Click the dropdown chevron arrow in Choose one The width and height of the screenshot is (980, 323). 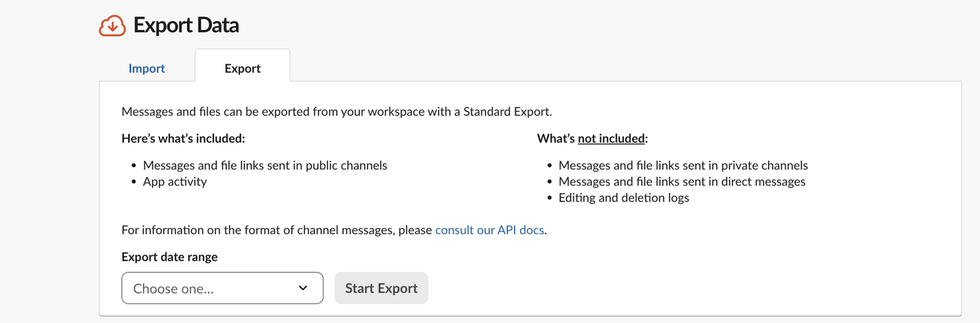coord(303,288)
